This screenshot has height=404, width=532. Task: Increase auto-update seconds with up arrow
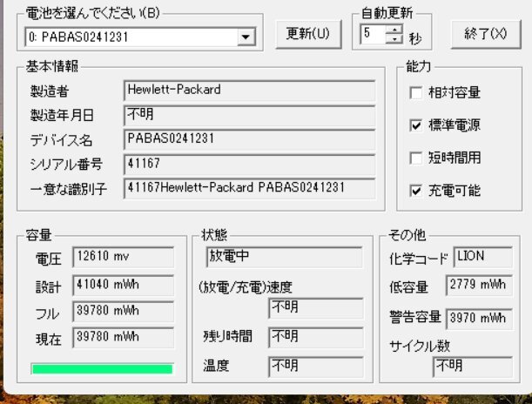coord(394,30)
